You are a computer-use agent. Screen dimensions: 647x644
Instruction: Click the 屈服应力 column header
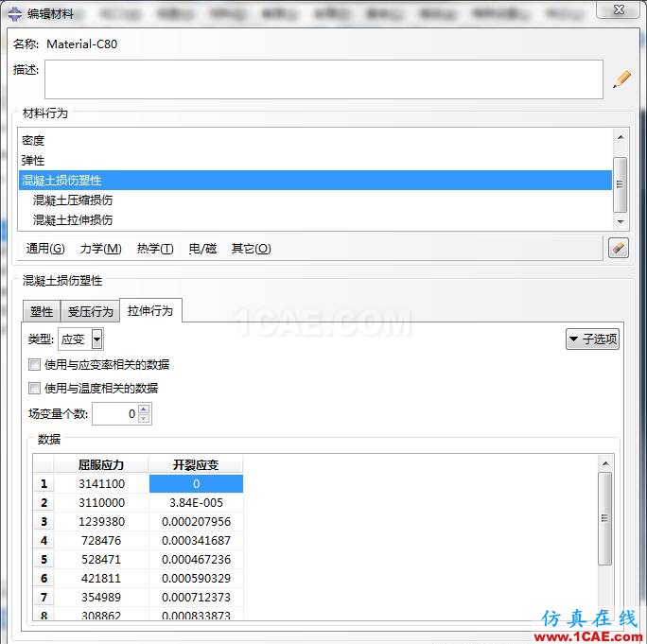click(x=101, y=464)
